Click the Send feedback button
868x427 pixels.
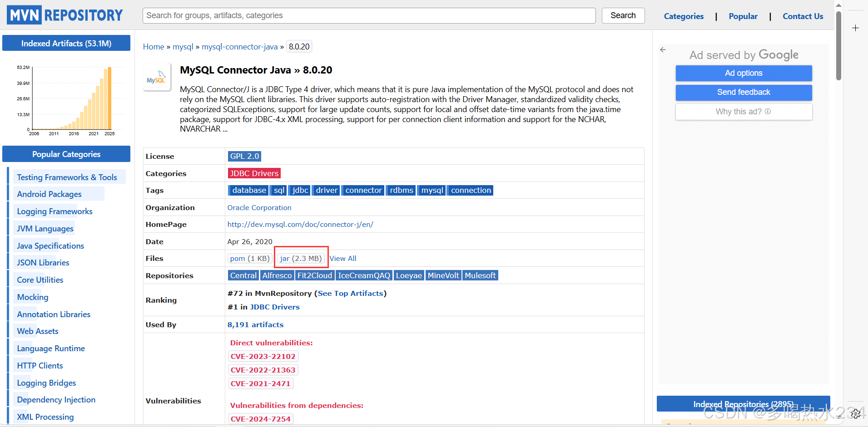[744, 92]
